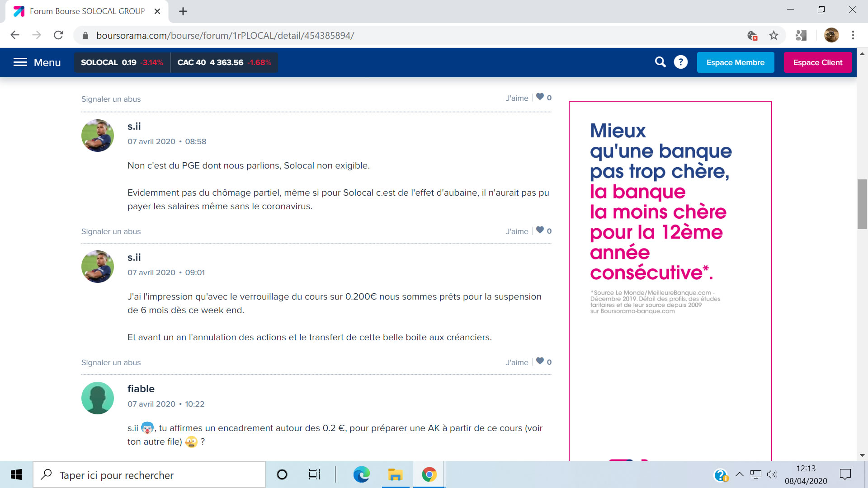Like the 08:58 s.ii post heart
868x488 pixels.
tap(540, 230)
